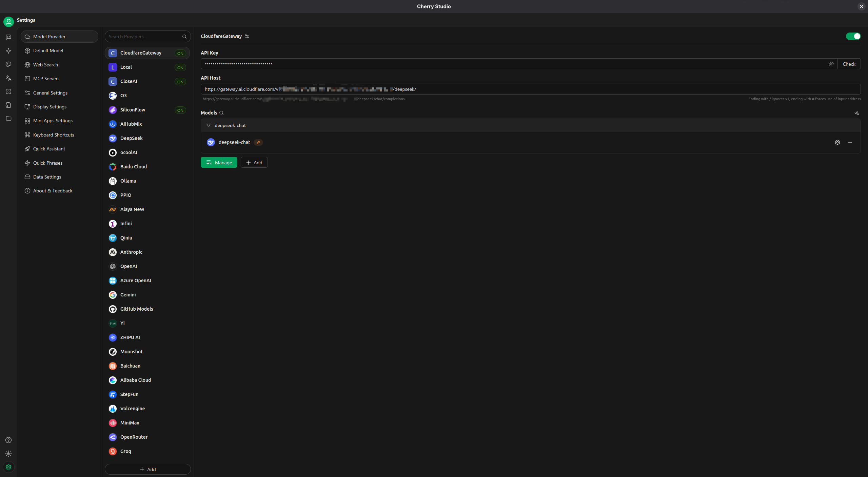
Task: Select the Baidu Cloud provider
Action: pos(147,167)
